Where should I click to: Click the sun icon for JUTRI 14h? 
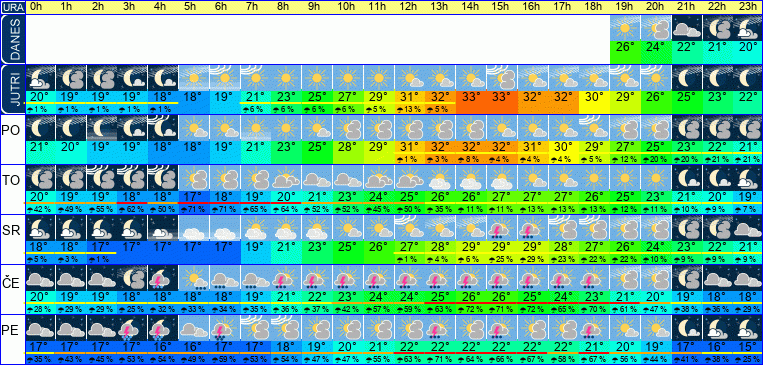click(x=471, y=78)
